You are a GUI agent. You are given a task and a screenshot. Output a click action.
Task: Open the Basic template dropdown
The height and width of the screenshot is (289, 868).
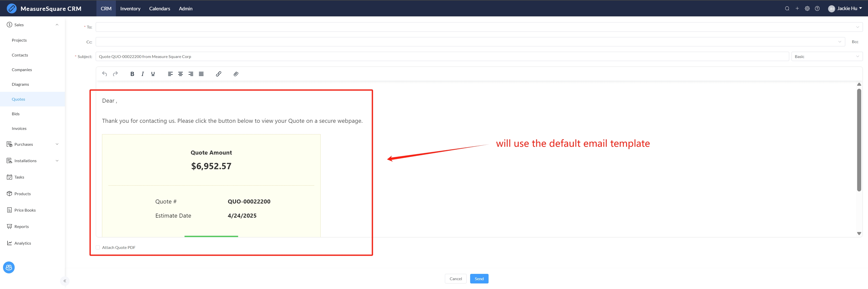[x=827, y=56]
